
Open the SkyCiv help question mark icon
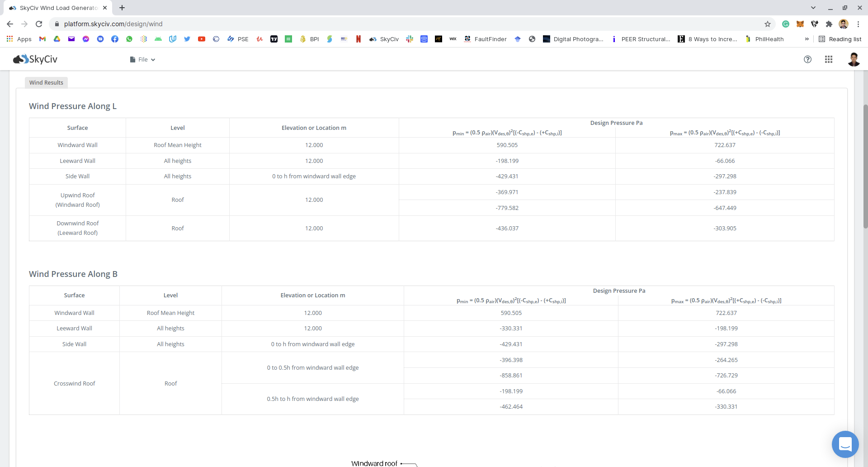(x=807, y=59)
